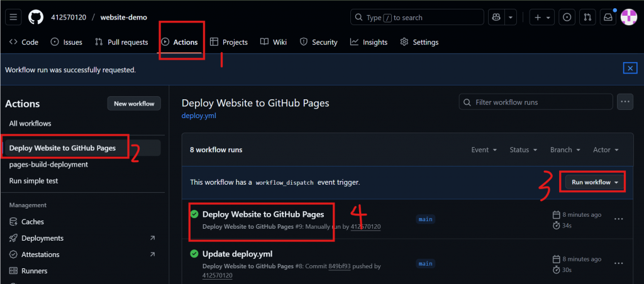644x284 pixels.
Task: Open the Update deploy.yml workflow run
Action: point(237,254)
